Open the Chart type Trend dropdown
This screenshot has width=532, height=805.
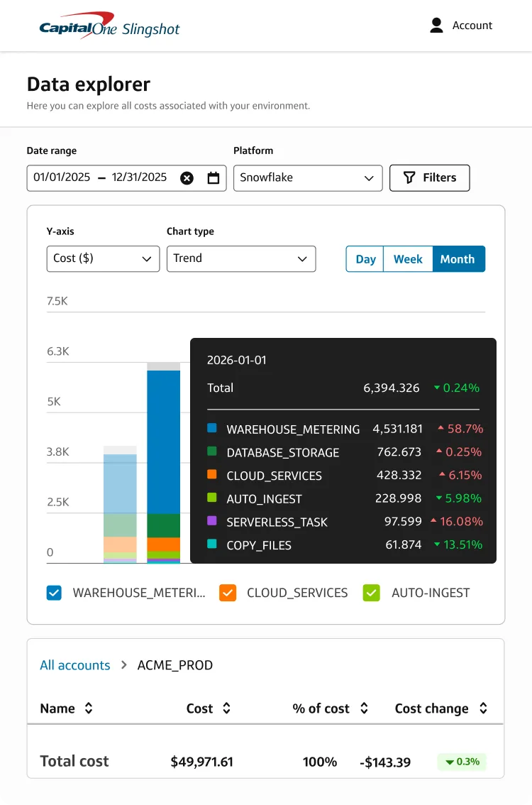pyautogui.click(x=241, y=258)
